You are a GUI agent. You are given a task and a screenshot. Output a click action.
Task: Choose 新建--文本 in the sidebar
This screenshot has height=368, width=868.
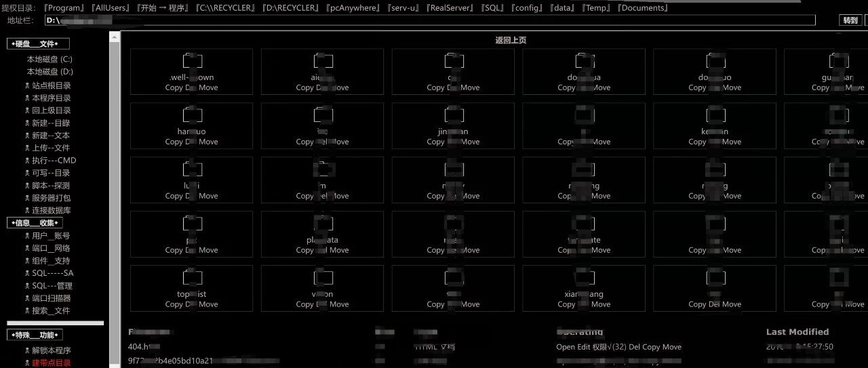51,136
